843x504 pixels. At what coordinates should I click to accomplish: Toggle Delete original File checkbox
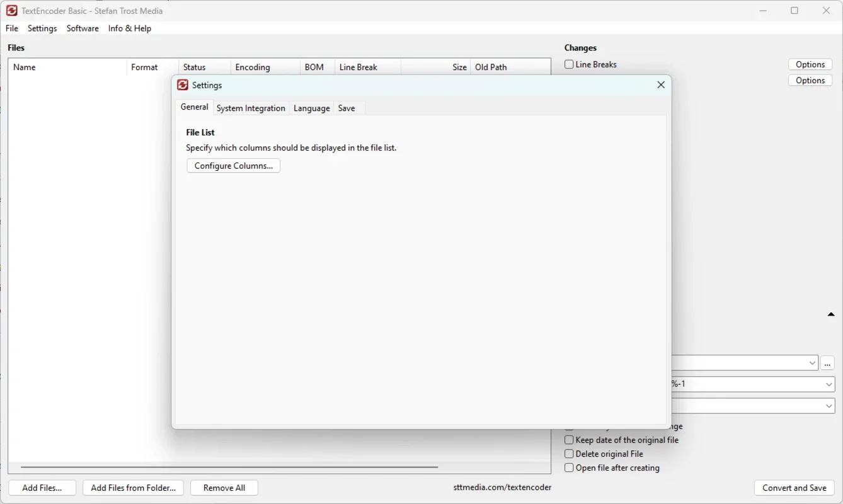click(x=569, y=454)
